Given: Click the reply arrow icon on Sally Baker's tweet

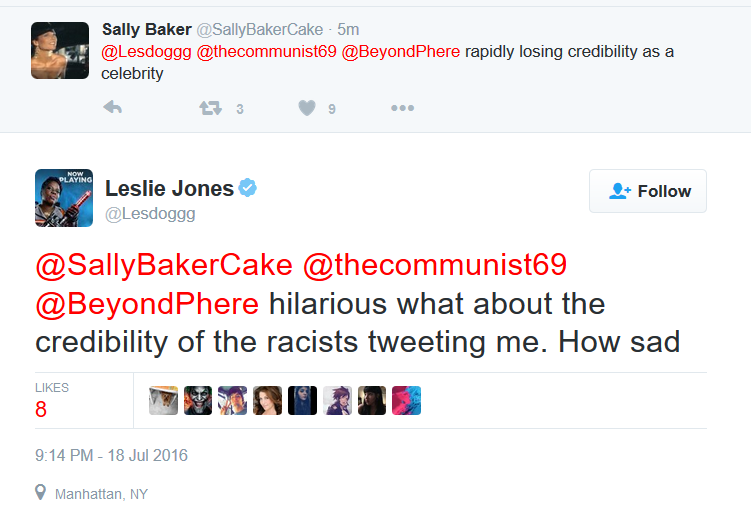Looking at the screenshot, I should (x=113, y=107).
